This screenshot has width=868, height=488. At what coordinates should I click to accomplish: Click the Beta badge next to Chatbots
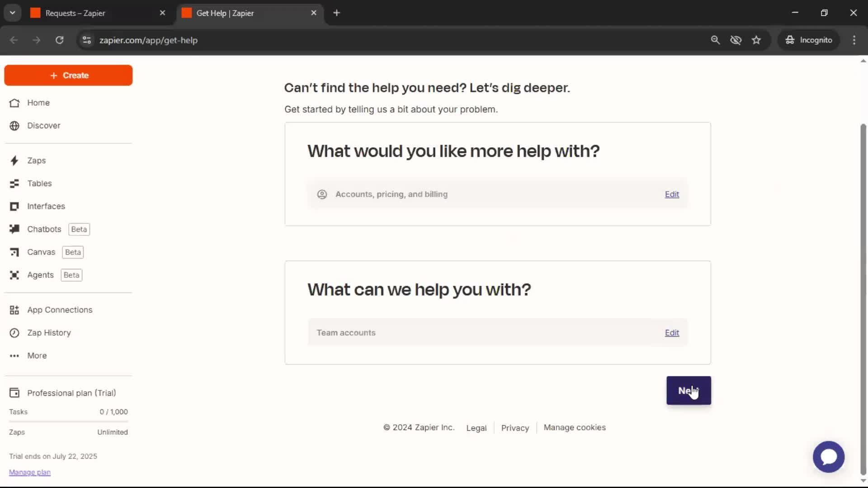coord(79,230)
